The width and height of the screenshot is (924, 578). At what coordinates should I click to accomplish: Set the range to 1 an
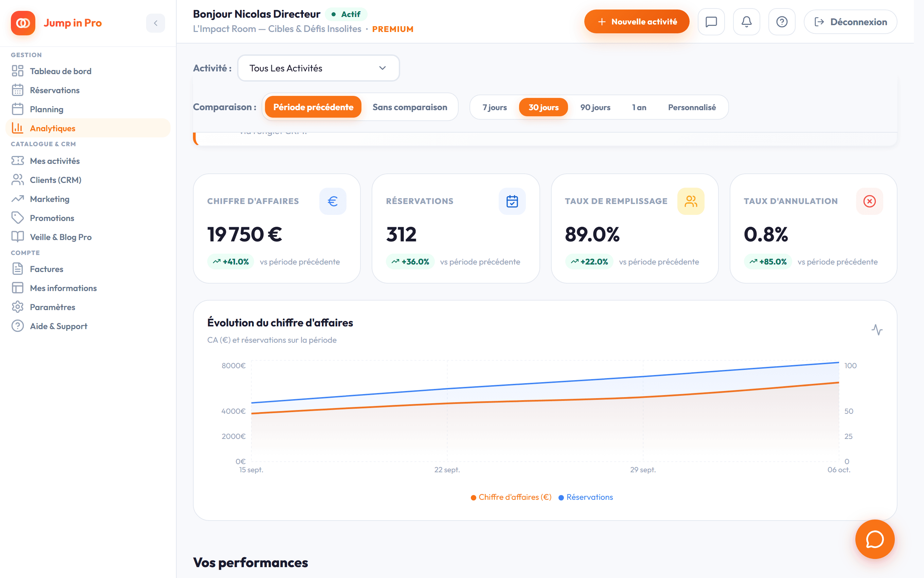click(x=639, y=107)
